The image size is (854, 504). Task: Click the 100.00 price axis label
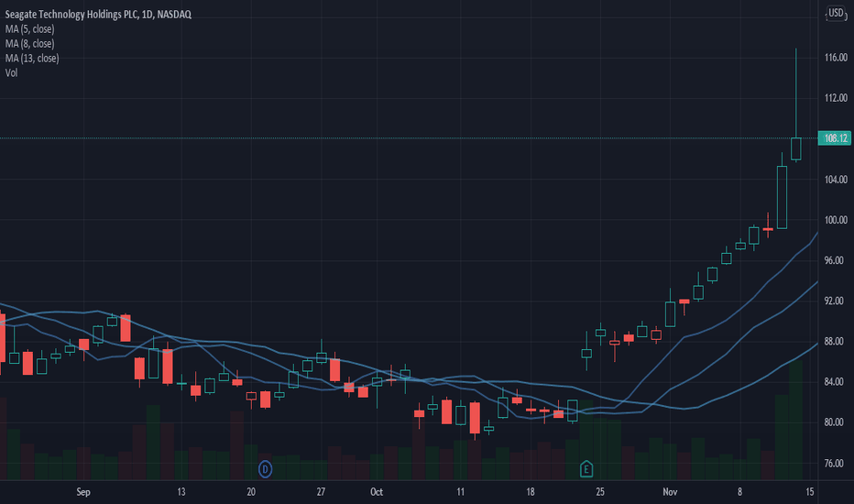[836, 220]
